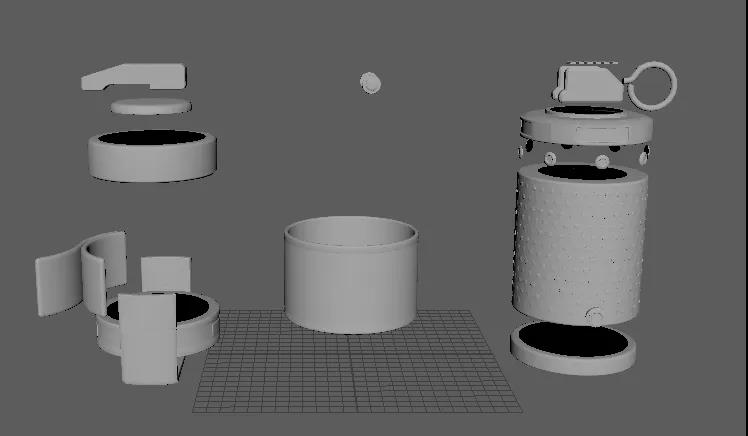Select the smooth open cylinder in the center

tap(350, 280)
